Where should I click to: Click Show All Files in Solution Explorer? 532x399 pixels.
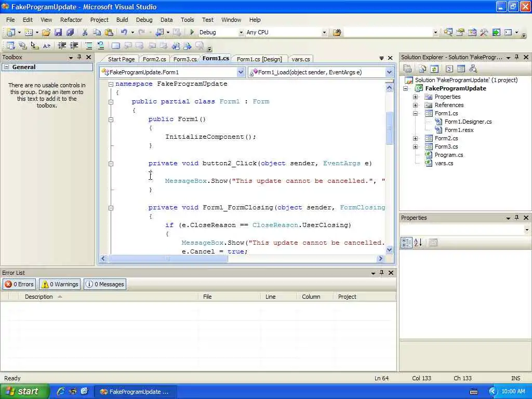click(x=422, y=69)
